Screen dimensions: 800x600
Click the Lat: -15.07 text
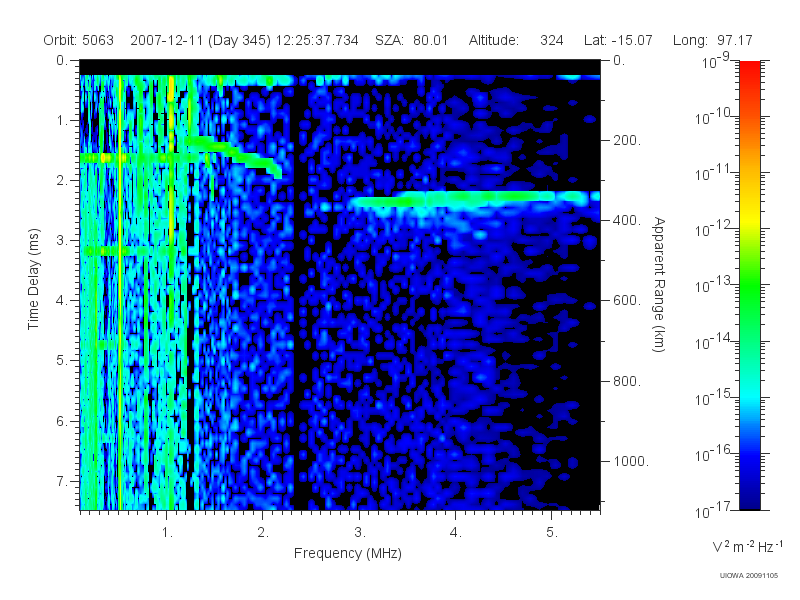[x=618, y=40]
